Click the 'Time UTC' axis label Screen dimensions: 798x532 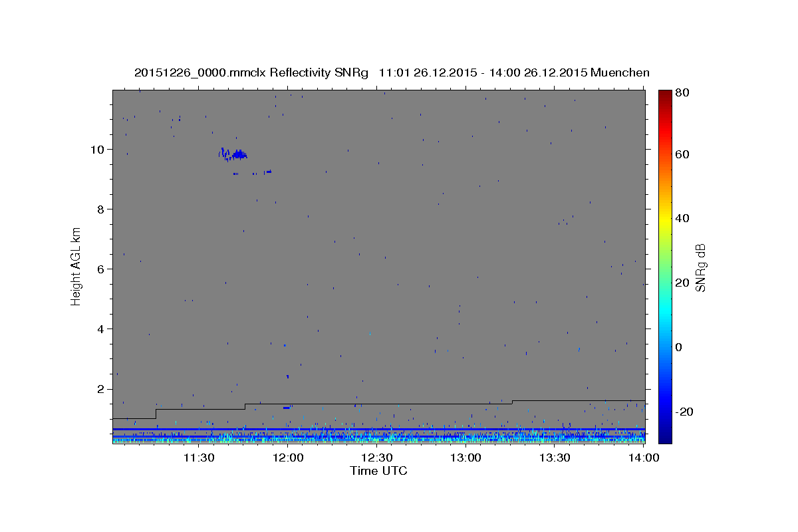click(378, 471)
